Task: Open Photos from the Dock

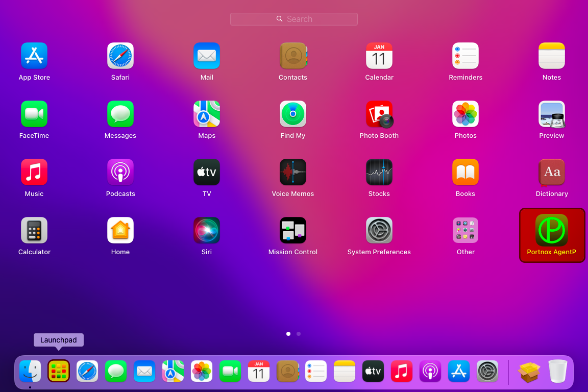Action: pos(202,372)
